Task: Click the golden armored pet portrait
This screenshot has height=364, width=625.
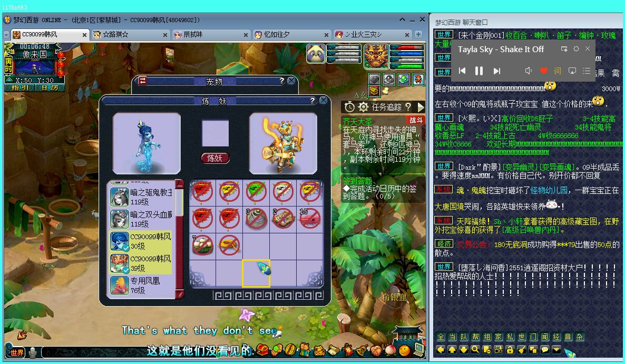Action: click(283, 143)
